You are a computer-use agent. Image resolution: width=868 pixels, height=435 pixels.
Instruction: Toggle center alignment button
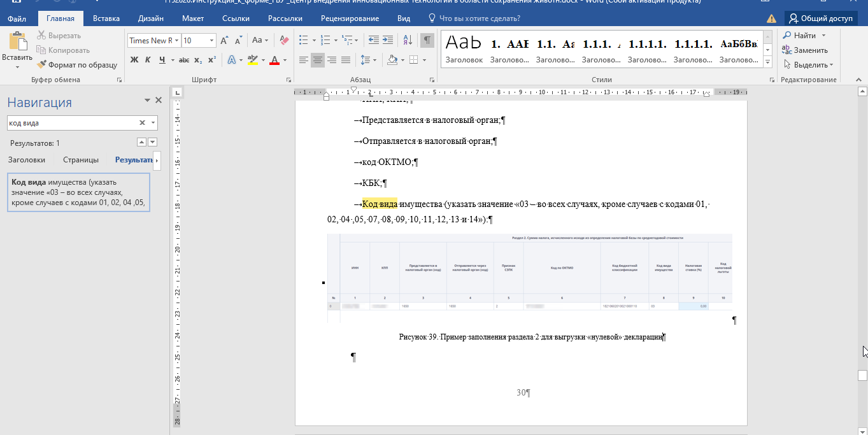pos(318,60)
